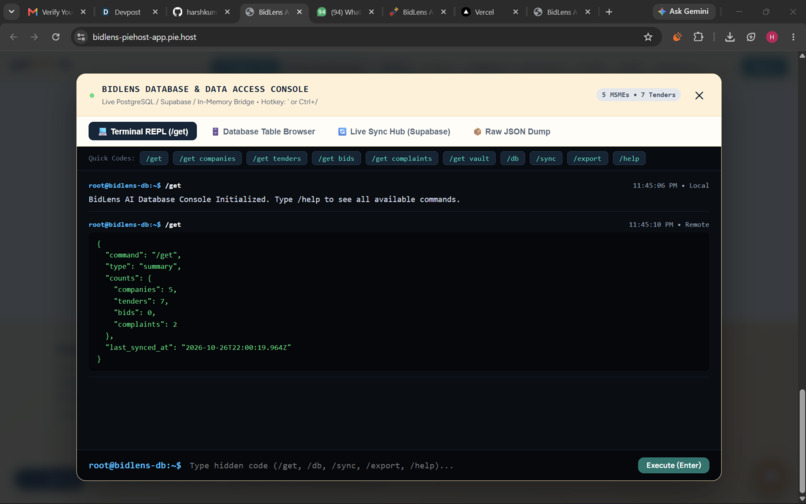
Task: Close the BidLens database console dialog
Action: pos(699,95)
